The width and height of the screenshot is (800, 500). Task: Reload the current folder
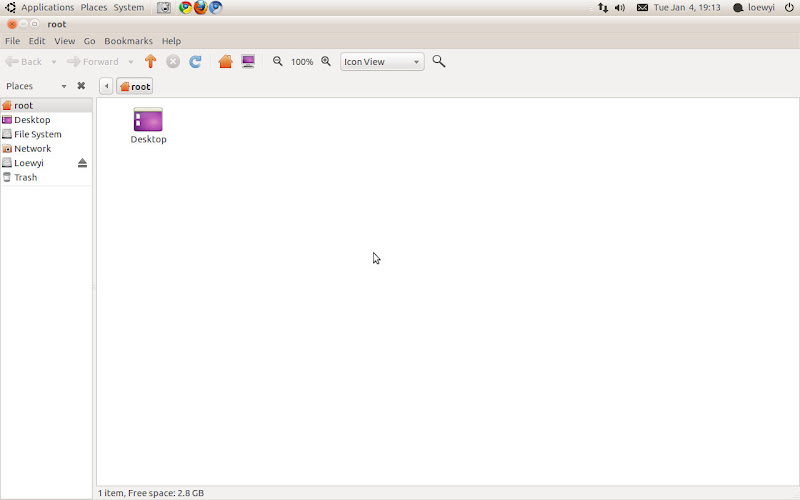(195, 62)
